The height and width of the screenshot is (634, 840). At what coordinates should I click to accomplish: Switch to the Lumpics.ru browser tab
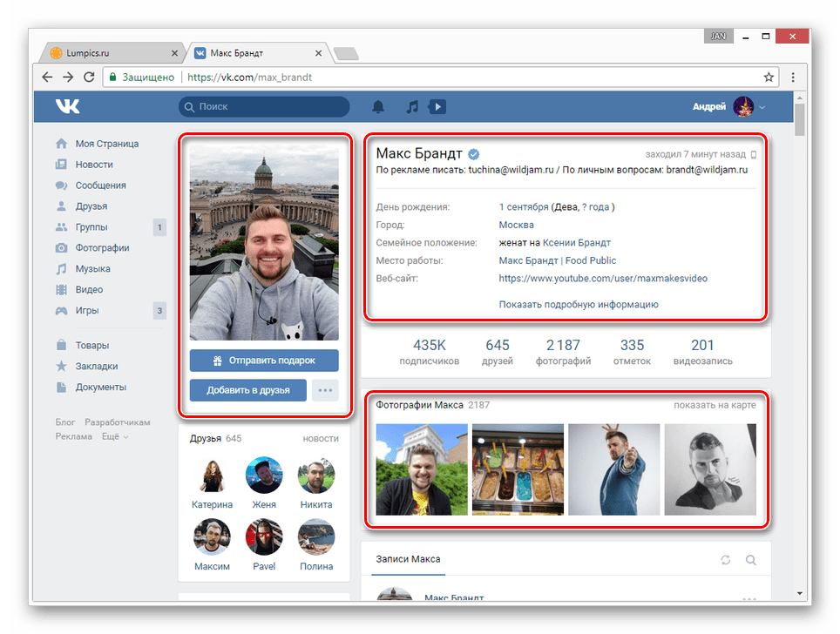(x=112, y=53)
